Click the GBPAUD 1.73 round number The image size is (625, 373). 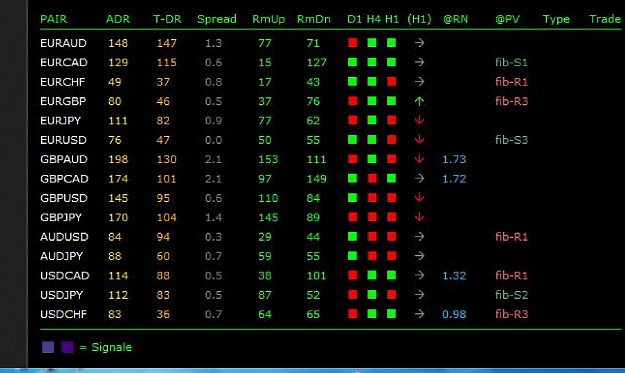tap(454, 159)
